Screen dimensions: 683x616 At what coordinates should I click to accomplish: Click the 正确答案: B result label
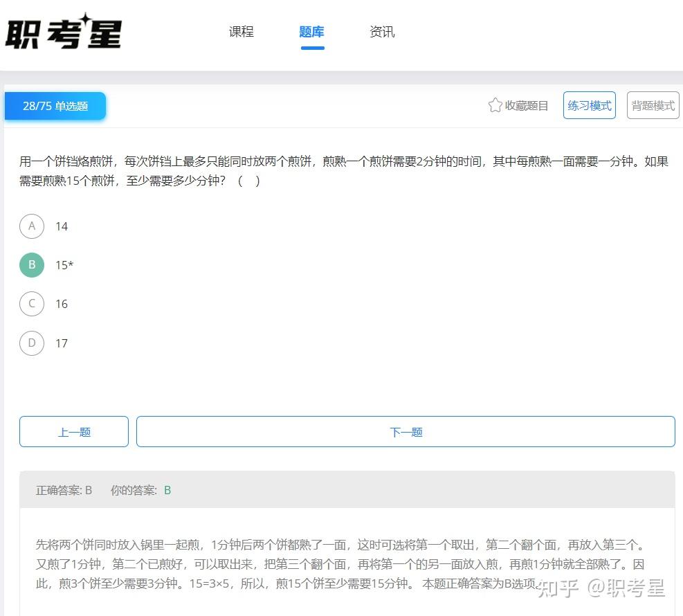63,489
